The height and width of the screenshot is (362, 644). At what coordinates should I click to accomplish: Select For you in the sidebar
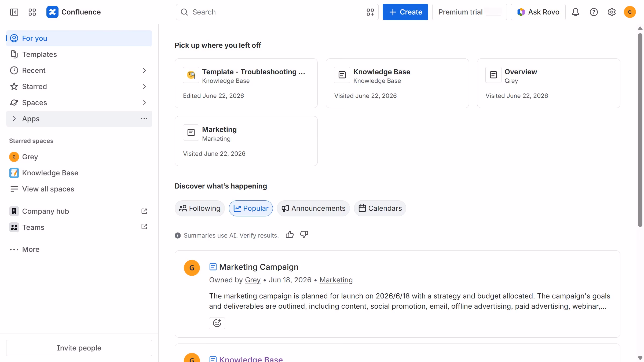pos(79,38)
